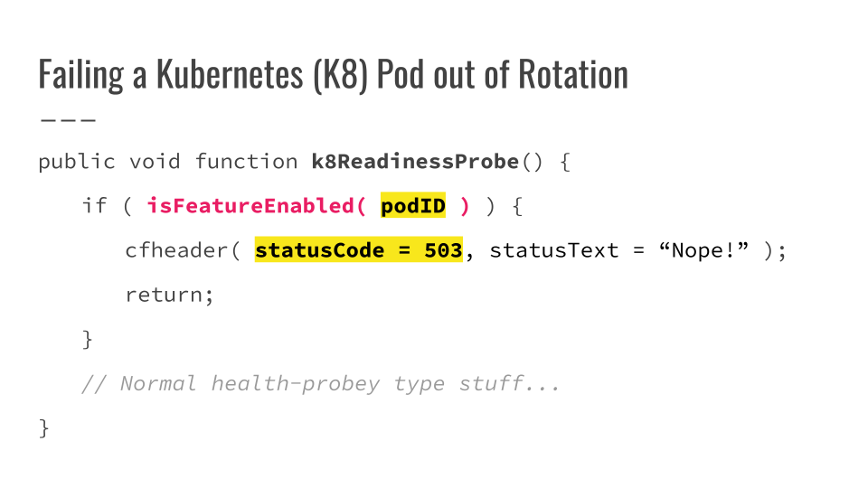868x488 pixels.
Task: Click the "Nope!" string value
Action: (x=708, y=250)
